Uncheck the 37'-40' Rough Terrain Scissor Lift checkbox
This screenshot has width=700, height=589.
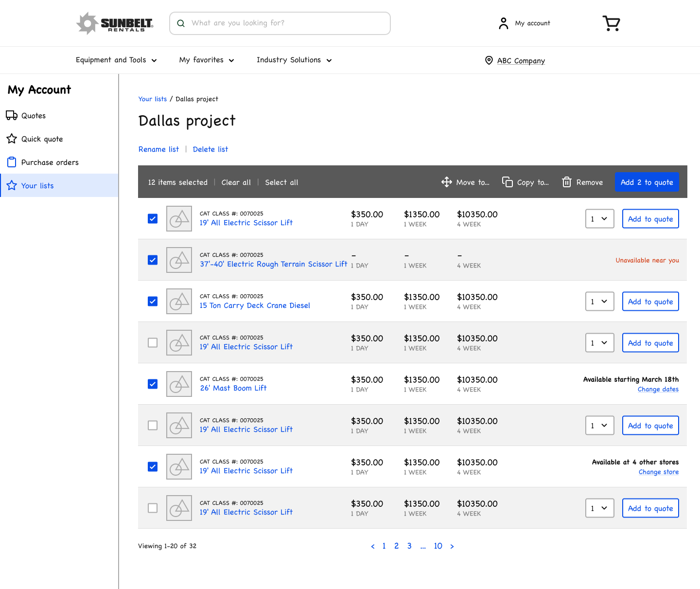click(153, 260)
